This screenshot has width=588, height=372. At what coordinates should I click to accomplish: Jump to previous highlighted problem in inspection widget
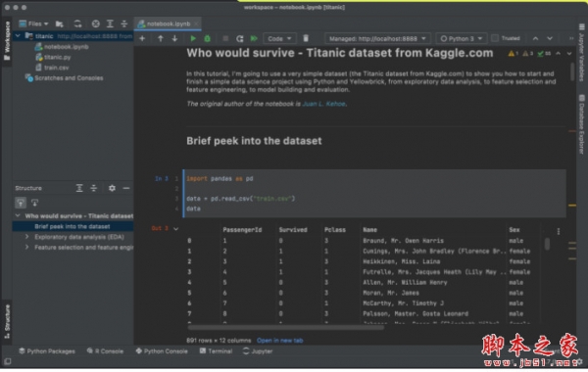pos(558,54)
